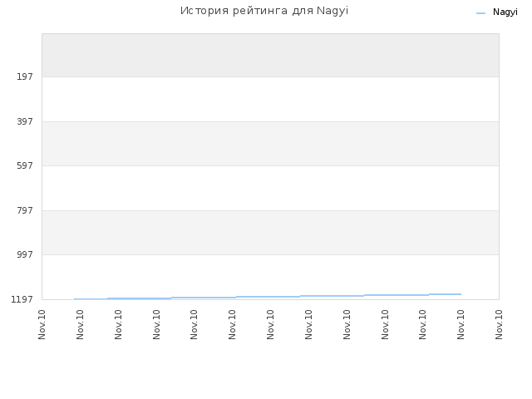
Task: Select the 397 y-axis label
Action: 25,121
